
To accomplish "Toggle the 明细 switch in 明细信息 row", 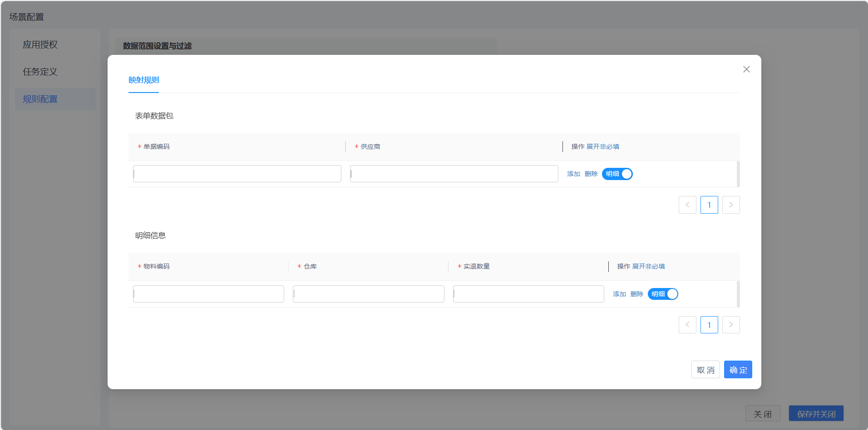I will point(663,294).
